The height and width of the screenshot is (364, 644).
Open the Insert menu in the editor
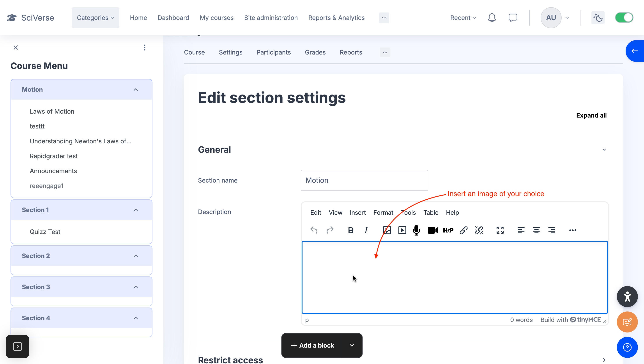coord(357,213)
